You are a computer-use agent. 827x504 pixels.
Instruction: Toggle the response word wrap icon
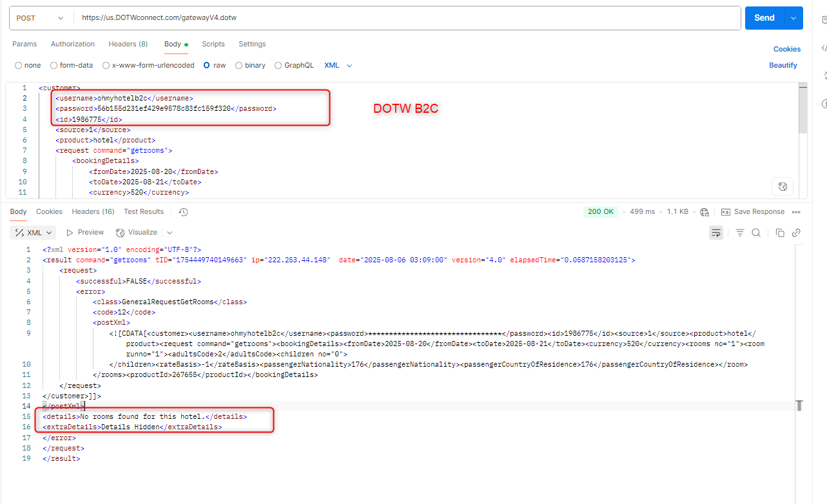[716, 233]
